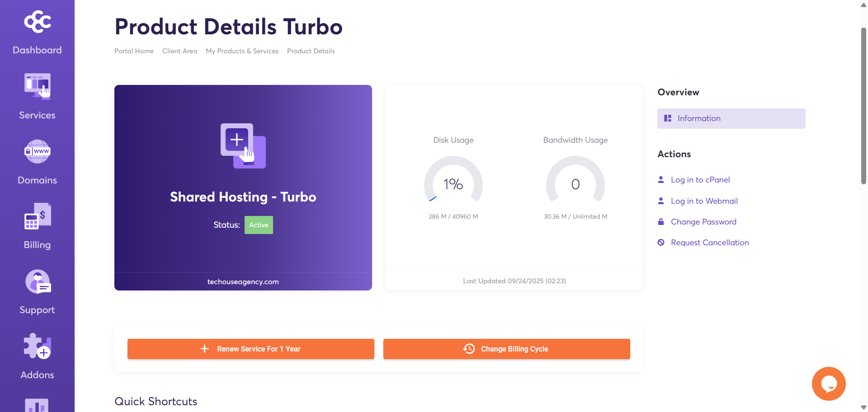Click the page scrollbar thumb

click(863, 106)
